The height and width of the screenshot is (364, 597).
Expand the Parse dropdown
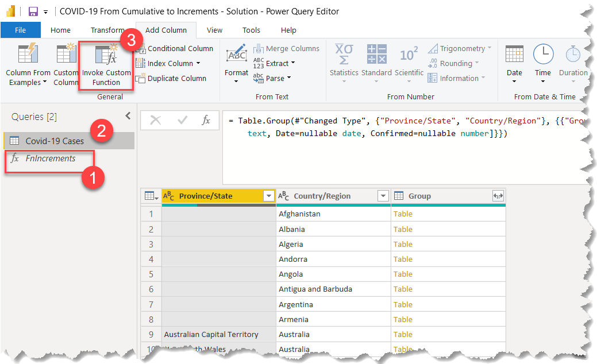click(x=289, y=78)
